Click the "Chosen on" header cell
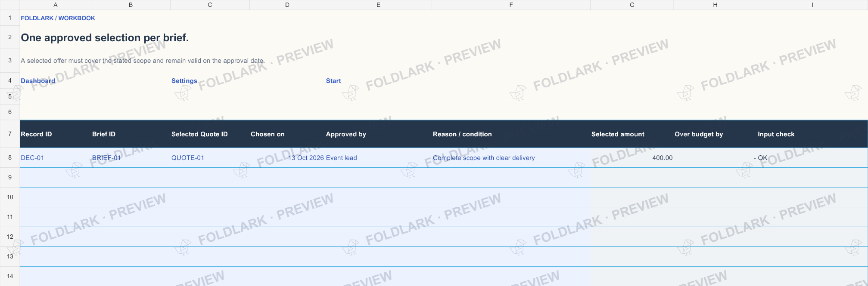This screenshot has height=286, width=868. [287, 134]
